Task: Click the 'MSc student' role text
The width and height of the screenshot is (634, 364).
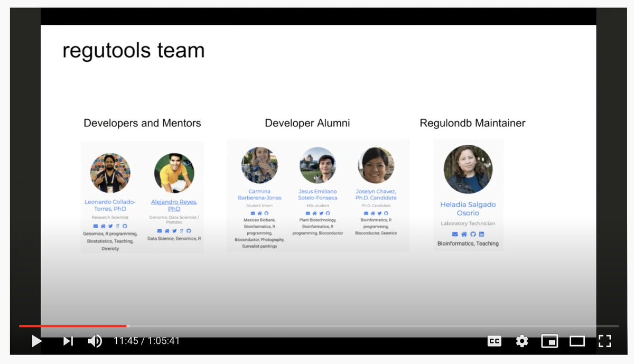Action: 318,206
